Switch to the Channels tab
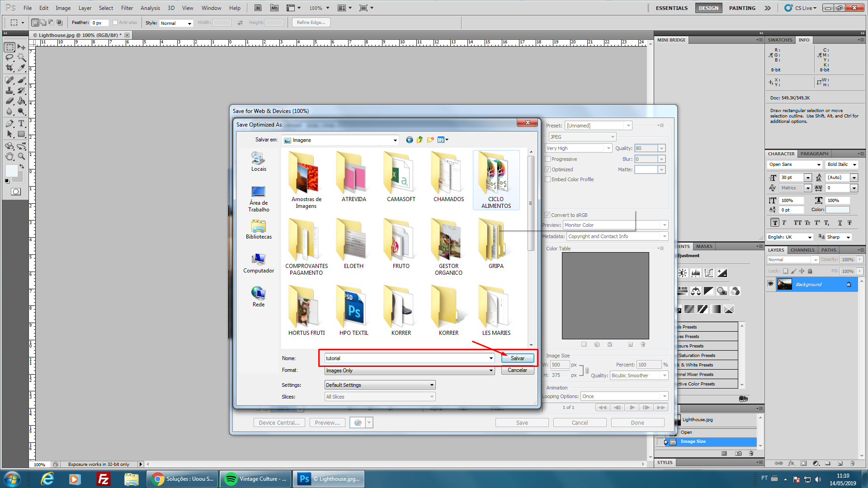This screenshot has height=488, width=868. tap(802, 250)
